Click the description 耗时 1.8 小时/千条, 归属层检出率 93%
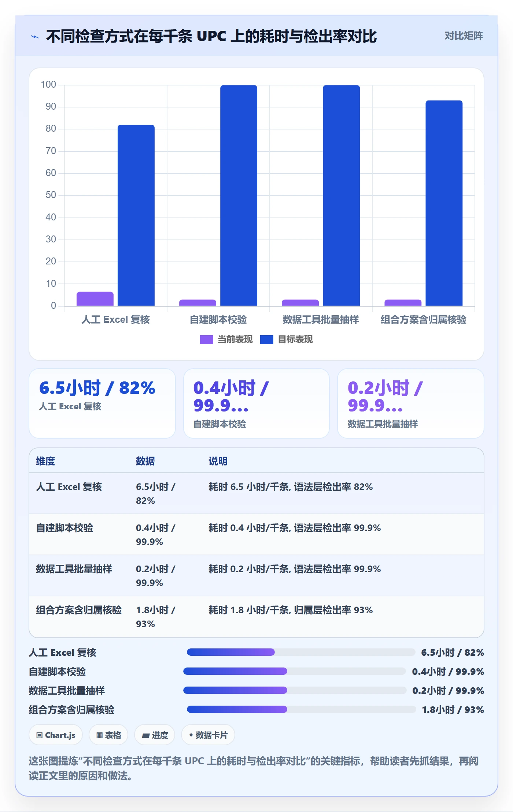Viewport: 513px width, 812px height. coord(291,610)
